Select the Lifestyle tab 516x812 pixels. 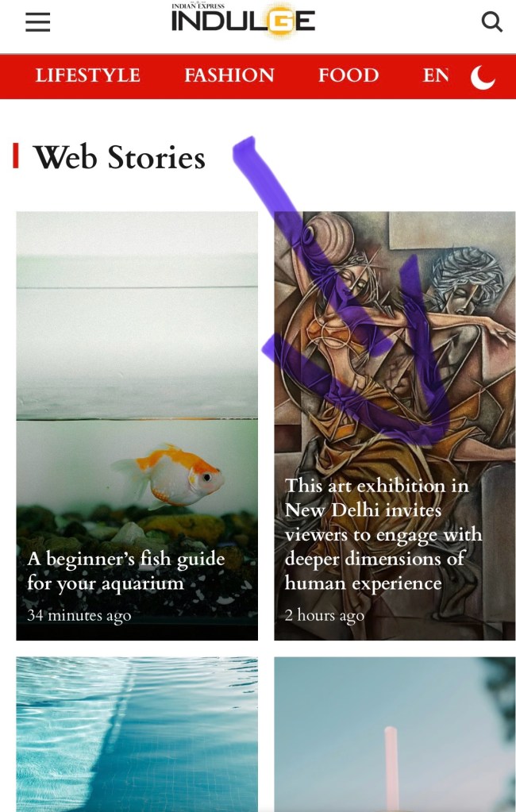(x=87, y=75)
